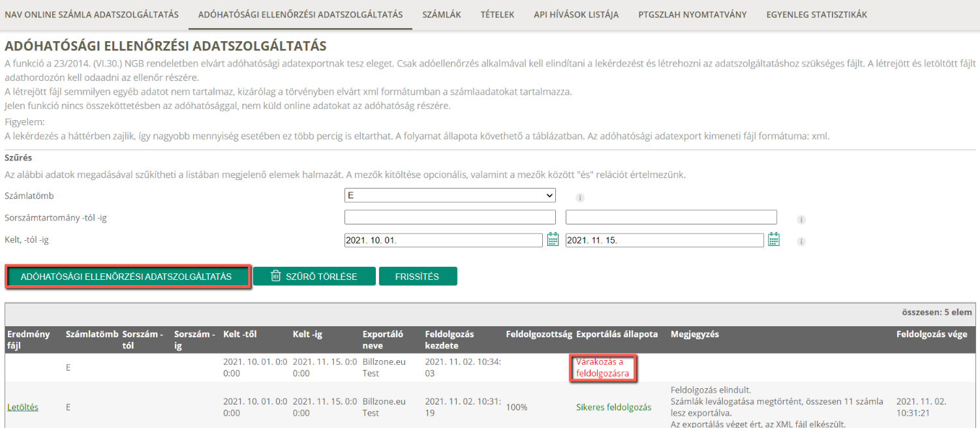Select the Sikeres feldolgozás status text
The width and height of the screenshot is (980, 428).
pos(613,407)
